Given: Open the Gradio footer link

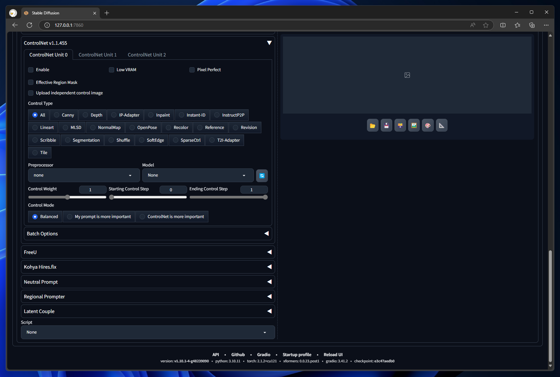Looking at the screenshot, I should (x=264, y=355).
